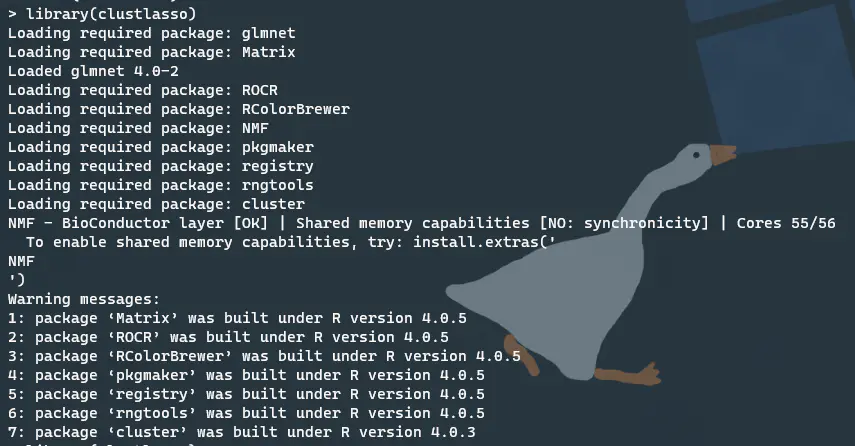Screen dimensions: 855x446
Task: Click the install.extras( suggestion text
Action: [x=484, y=242]
